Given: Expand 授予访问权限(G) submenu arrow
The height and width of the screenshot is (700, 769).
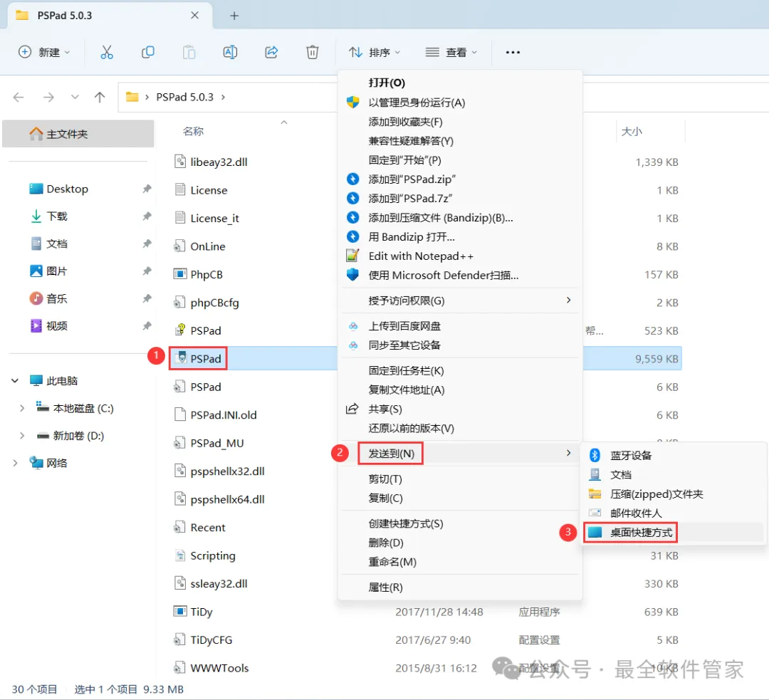Looking at the screenshot, I should click(x=568, y=300).
